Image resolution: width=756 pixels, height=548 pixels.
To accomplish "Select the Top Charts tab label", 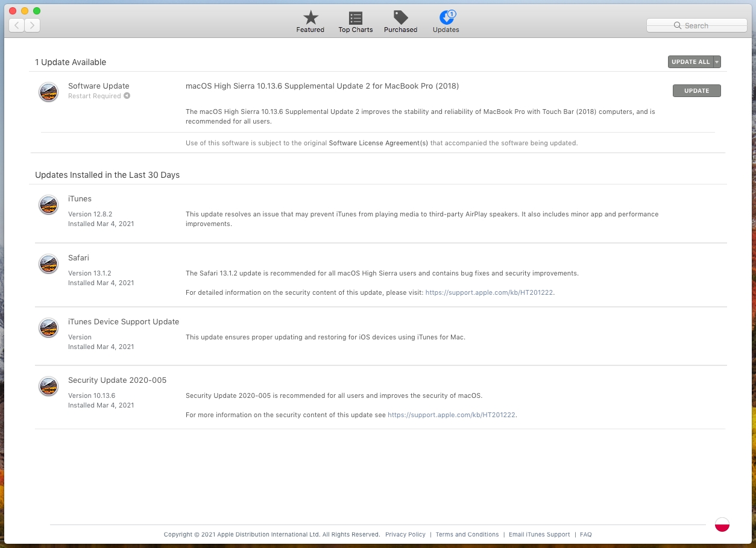I will [x=356, y=30].
